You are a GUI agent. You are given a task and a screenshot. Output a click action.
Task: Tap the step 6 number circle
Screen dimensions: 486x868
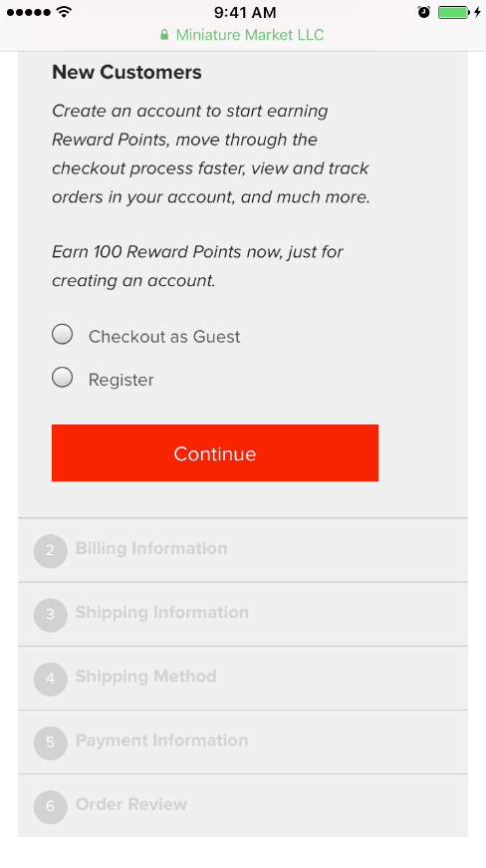(x=51, y=806)
